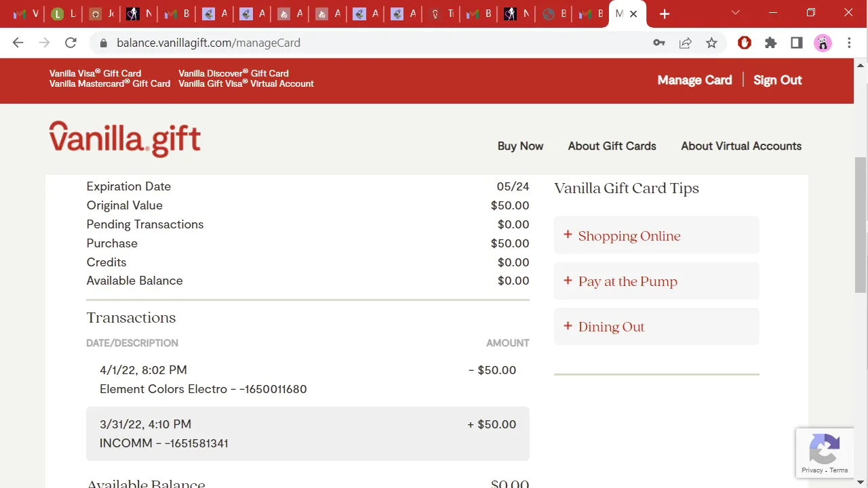This screenshot has height=488, width=868.
Task: Click the Credits label
Action: coord(106,262)
